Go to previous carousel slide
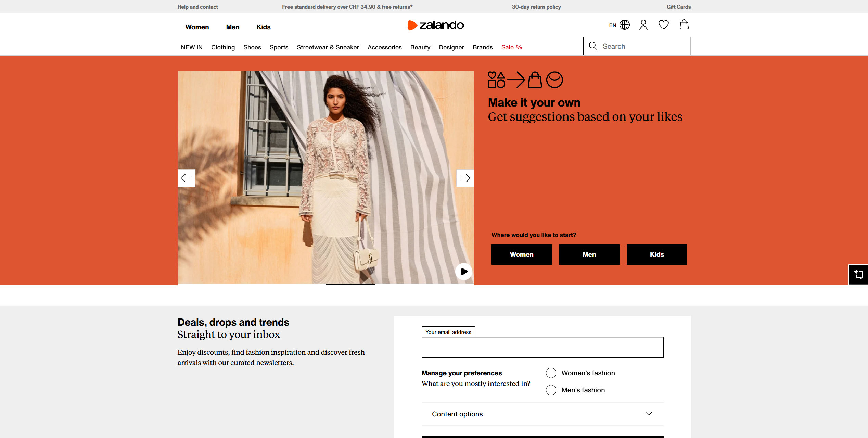This screenshot has height=438, width=868. coord(187,178)
